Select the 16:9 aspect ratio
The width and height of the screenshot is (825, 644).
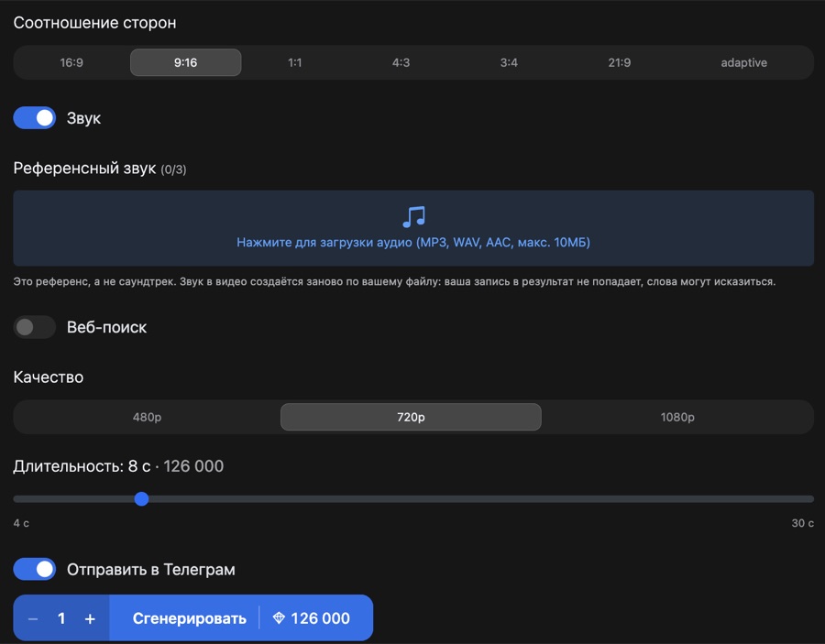(71, 62)
